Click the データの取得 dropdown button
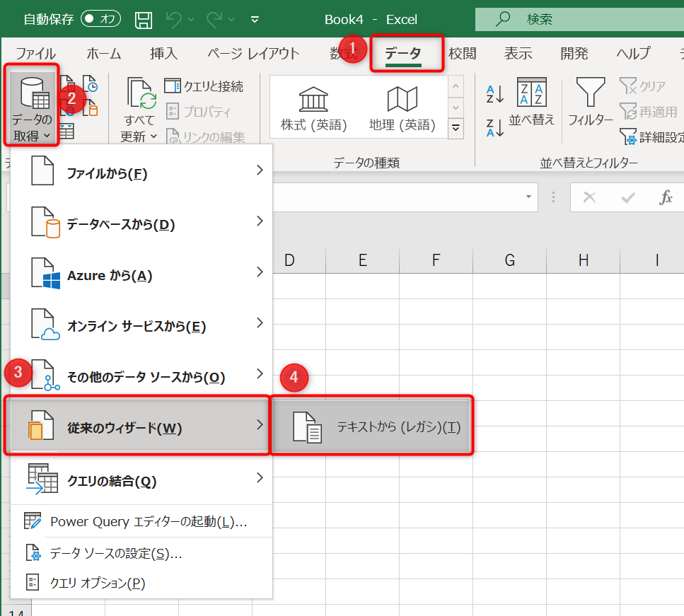Image resolution: width=684 pixels, height=616 pixels. point(32,106)
